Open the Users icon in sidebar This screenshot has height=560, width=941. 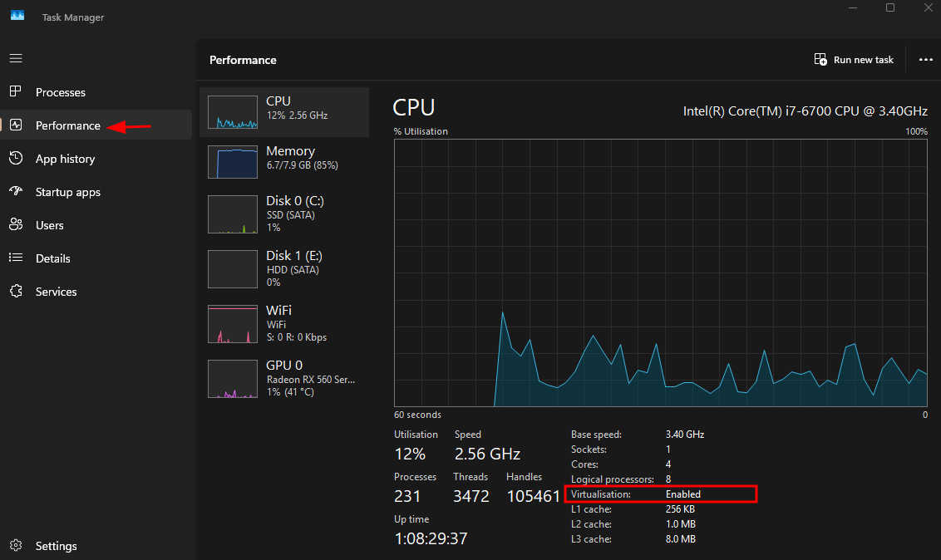click(x=16, y=224)
